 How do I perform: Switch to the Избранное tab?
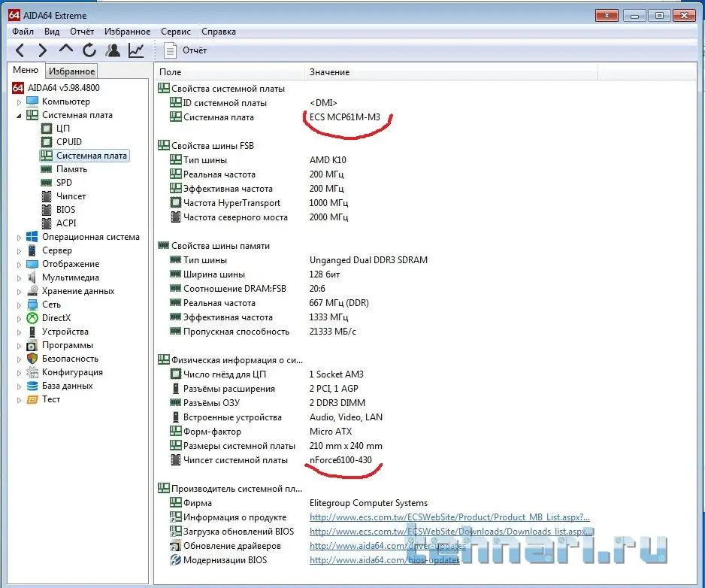coord(72,71)
